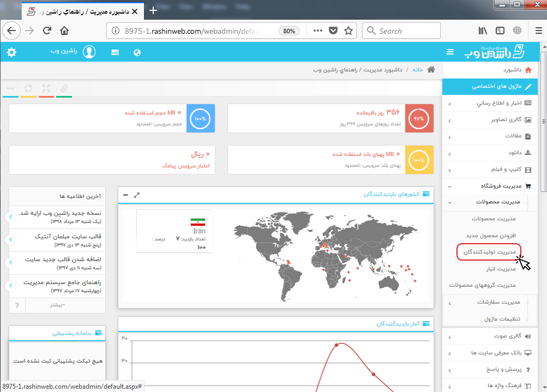This screenshot has width=547, height=392.
Task: Click the arrow beside نسخه جدید notice
Action: (11, 216)
